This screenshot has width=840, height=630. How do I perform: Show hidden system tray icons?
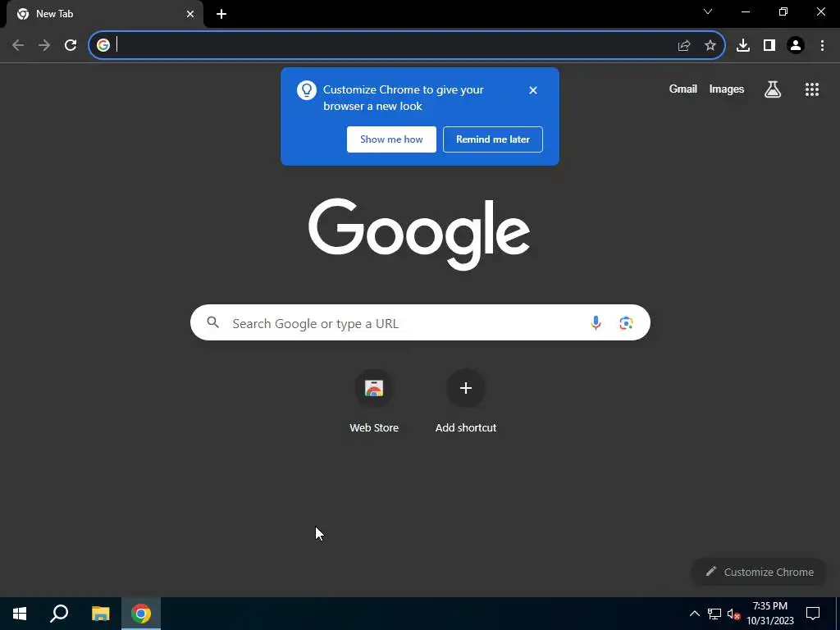point(694,614)
